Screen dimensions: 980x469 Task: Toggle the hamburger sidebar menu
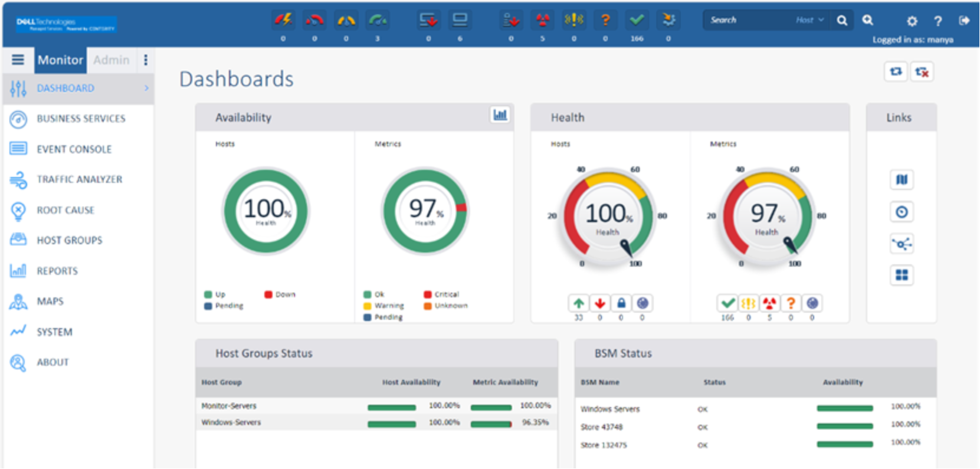(18, 60)
